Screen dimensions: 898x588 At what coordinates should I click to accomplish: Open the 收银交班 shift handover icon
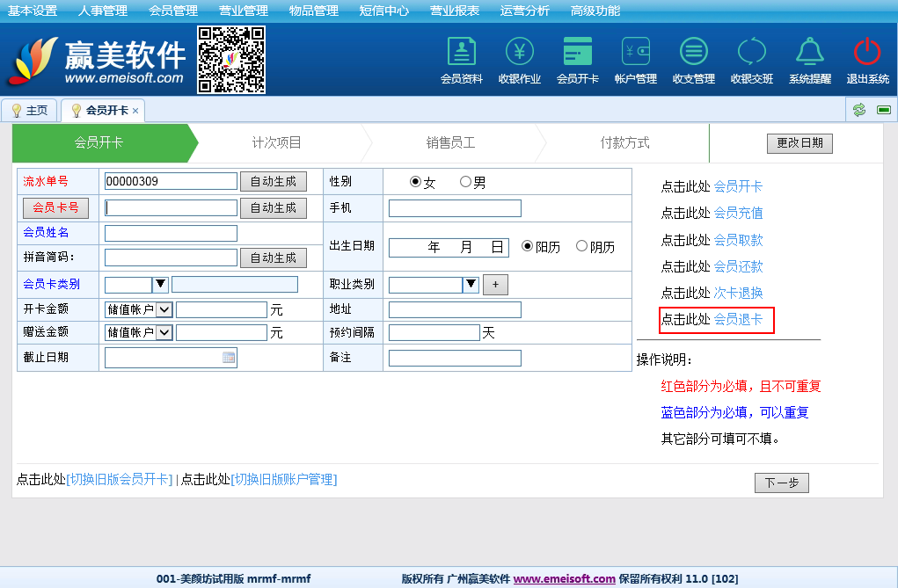tap(751, 53)
